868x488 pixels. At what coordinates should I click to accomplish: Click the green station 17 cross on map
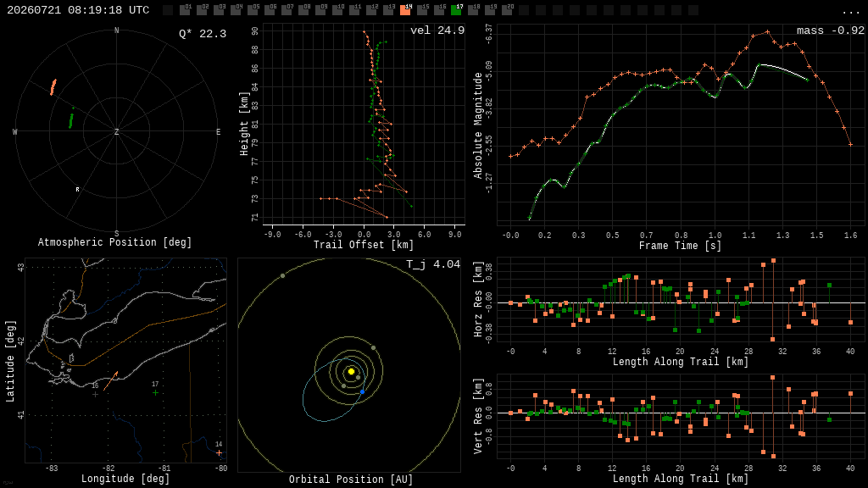tap(156, 393)
